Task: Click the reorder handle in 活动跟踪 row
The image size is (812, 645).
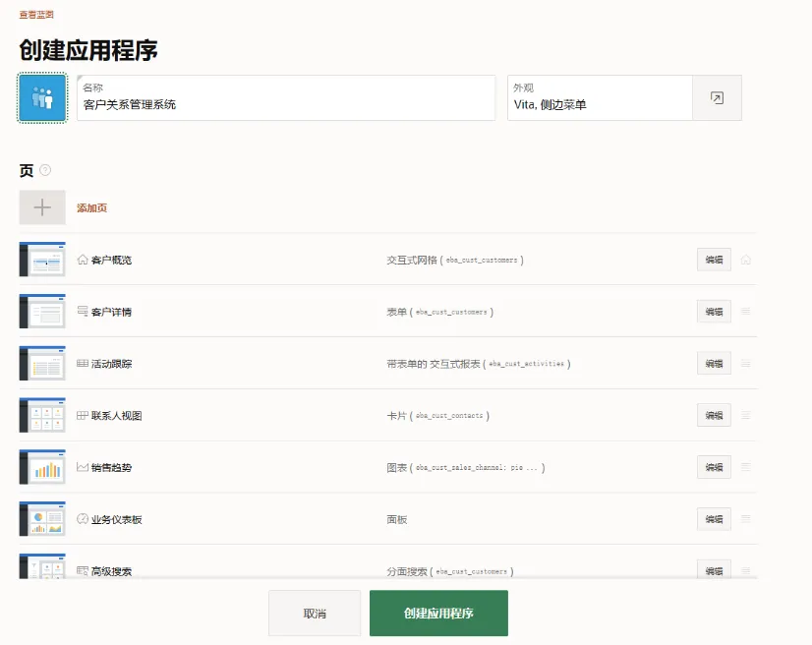Action: 746,363
